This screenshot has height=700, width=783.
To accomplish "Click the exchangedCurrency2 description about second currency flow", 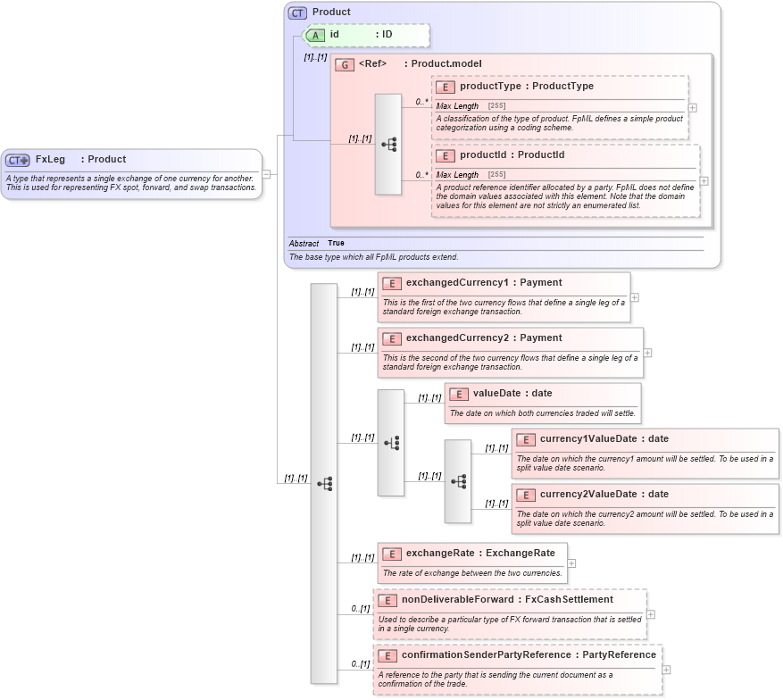I will pos(510,362).
